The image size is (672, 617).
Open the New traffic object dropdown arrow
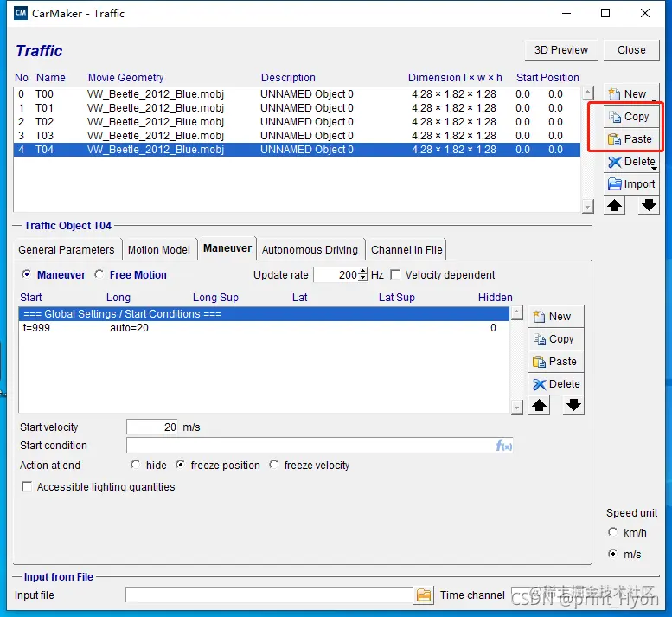654,101
